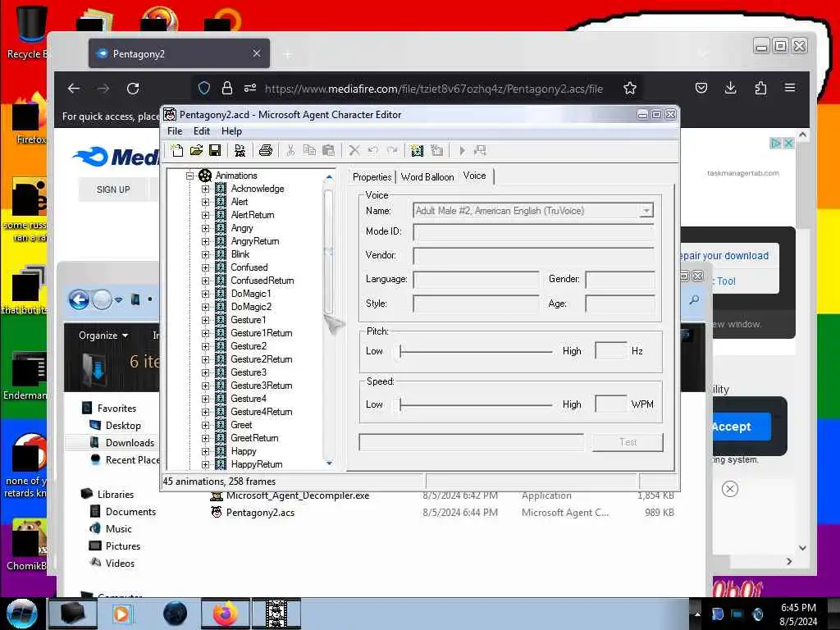Click the Pitch Hz value field
The height and width of the screenshot is (630, 840).
(x=610, y=351)
